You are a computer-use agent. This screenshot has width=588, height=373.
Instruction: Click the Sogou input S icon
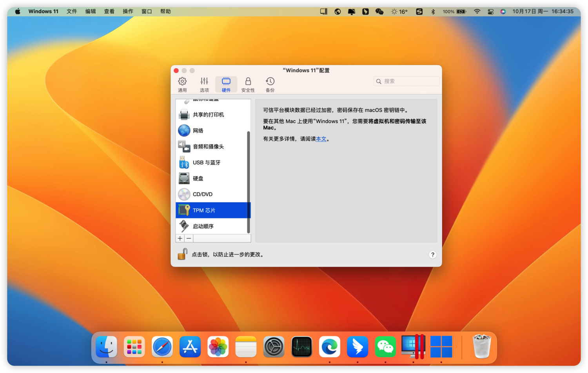419,11
